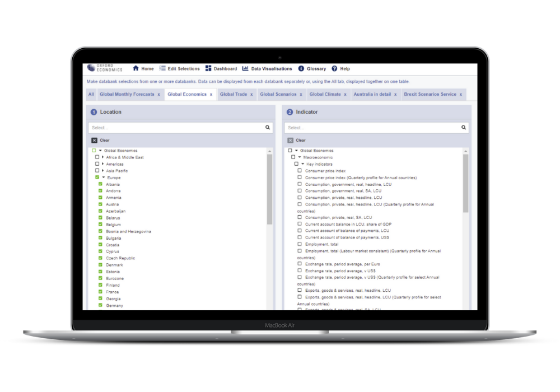Image resolution: width=560 pixels, height=392 pixels.
Task: Collapse the Key indicators group
Action: pos(302,164)
